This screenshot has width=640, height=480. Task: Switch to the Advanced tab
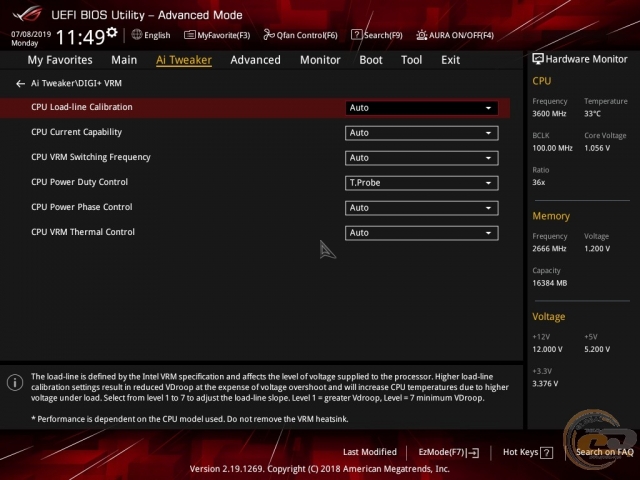[256, 60]
